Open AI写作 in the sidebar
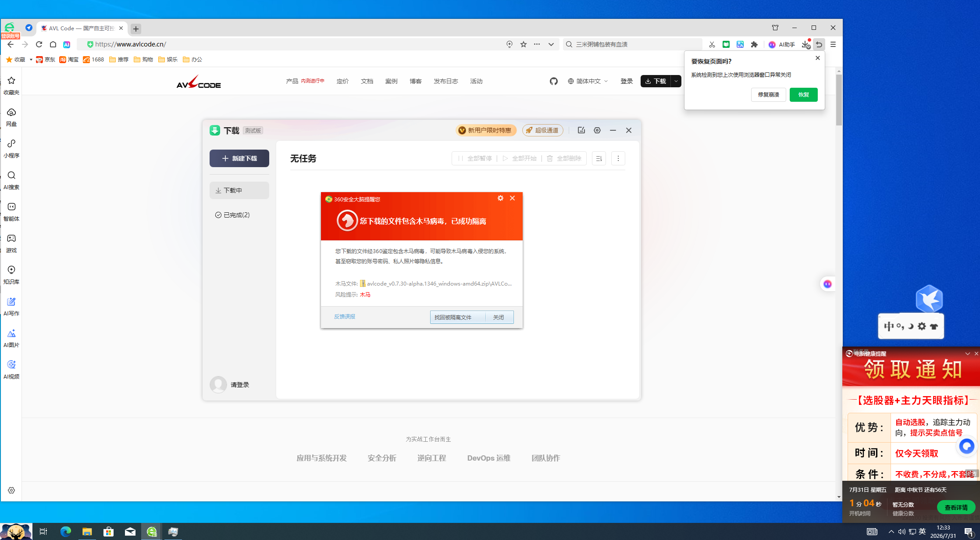 [11, 307]
